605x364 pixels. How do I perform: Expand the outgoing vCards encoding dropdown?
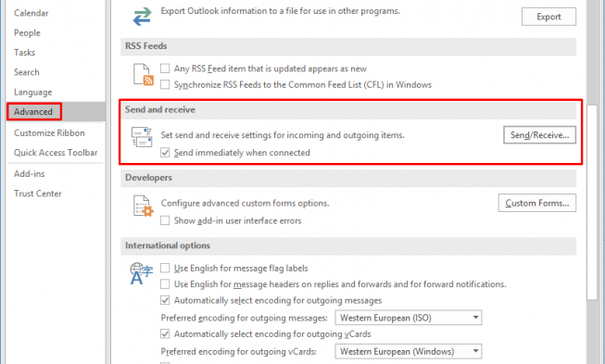coord(409,352)
